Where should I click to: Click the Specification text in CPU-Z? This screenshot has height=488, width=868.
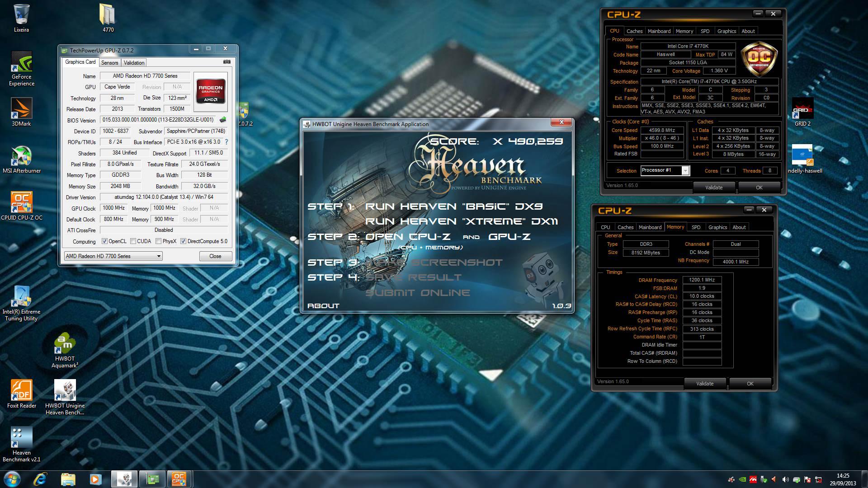tap(709, 82)
